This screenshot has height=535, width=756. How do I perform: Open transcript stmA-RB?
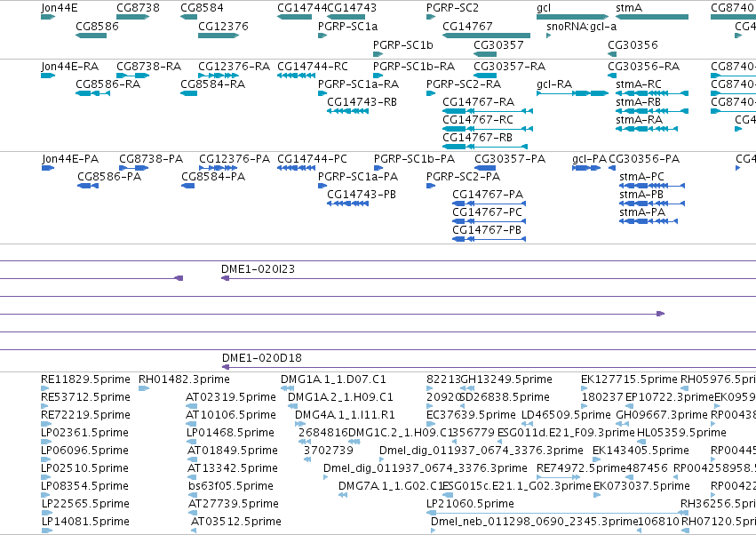coord(639,102)
